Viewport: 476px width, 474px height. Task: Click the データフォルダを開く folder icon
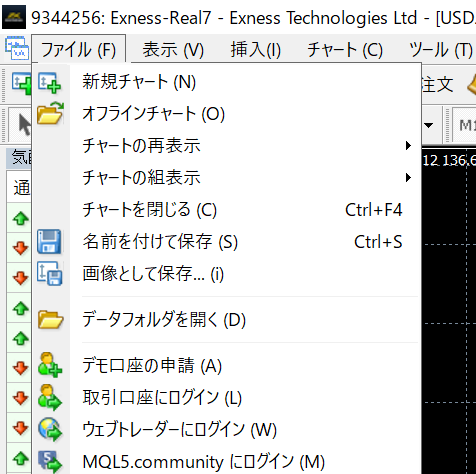tap(50, 320)
